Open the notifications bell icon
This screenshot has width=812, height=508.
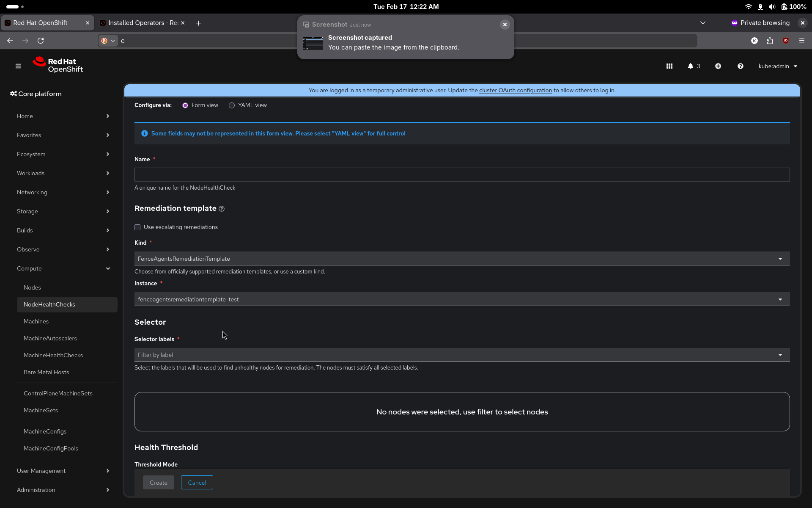(691, 66)
